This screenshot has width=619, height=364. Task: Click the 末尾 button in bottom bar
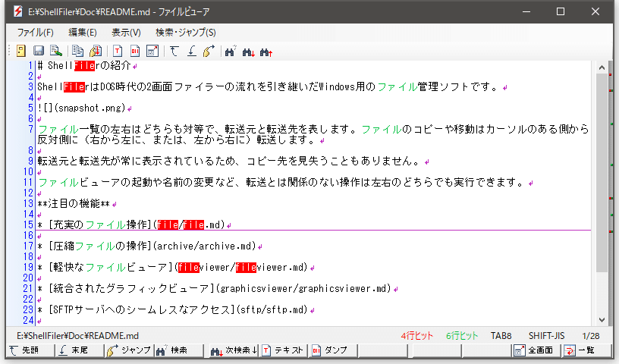pos(79,350)
